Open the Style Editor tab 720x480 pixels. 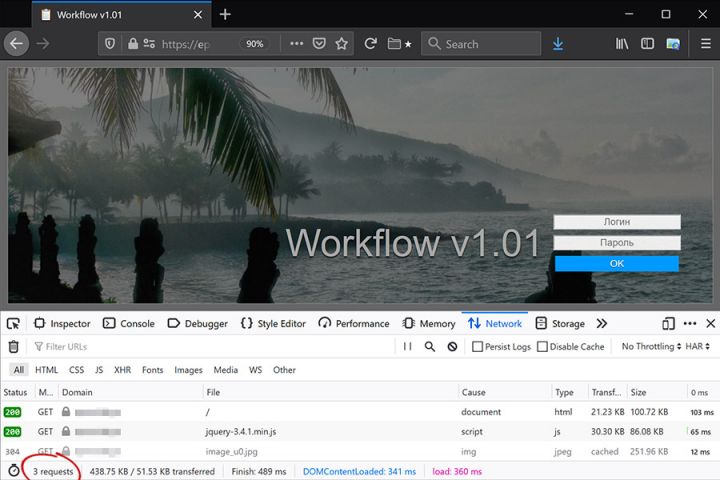273,324
